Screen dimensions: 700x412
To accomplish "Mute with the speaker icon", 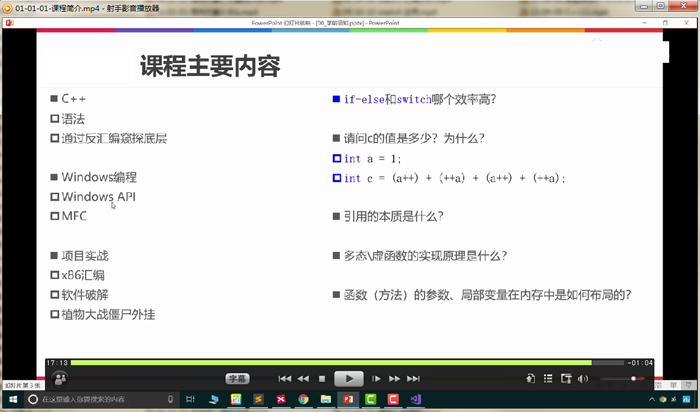I will [x=583, y=379].
